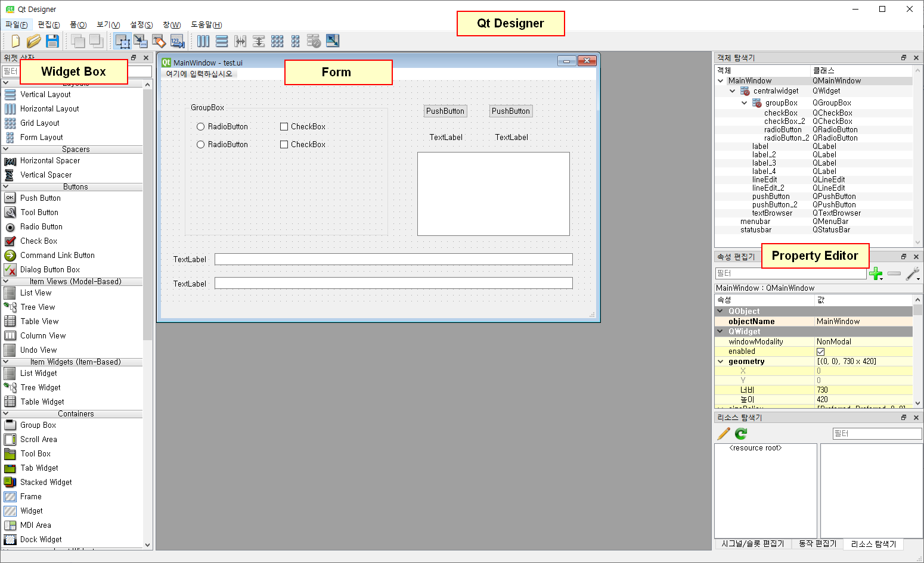Select the objectName property row
Screen dimensions: 924x563
coord(814,322)
